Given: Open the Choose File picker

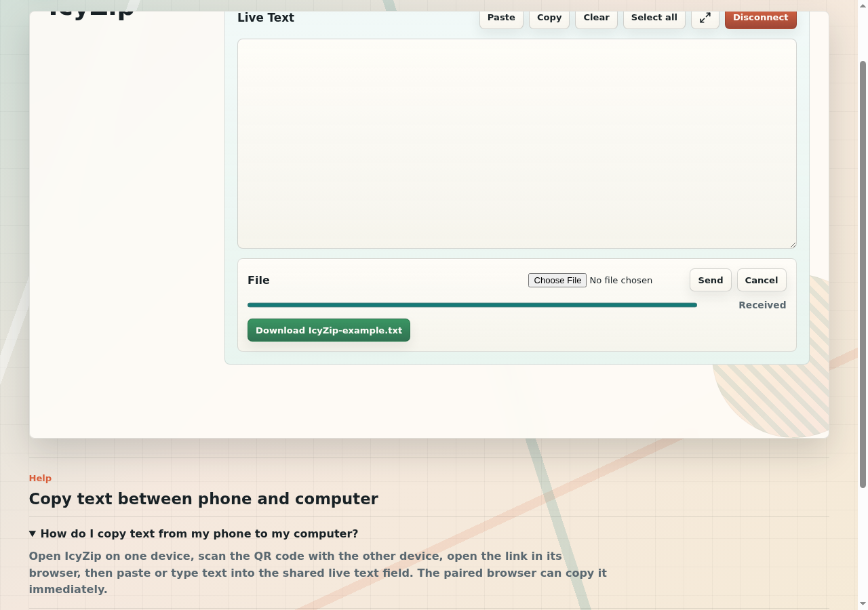Looking at the screenshot, I should [557, 280].
